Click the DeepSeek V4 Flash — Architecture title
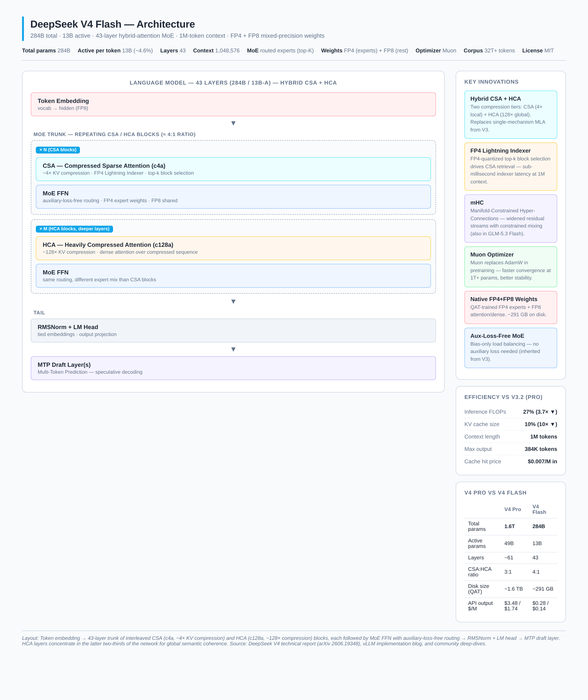The width and height of the screenshot is (588, 700). tap(113, 24)
